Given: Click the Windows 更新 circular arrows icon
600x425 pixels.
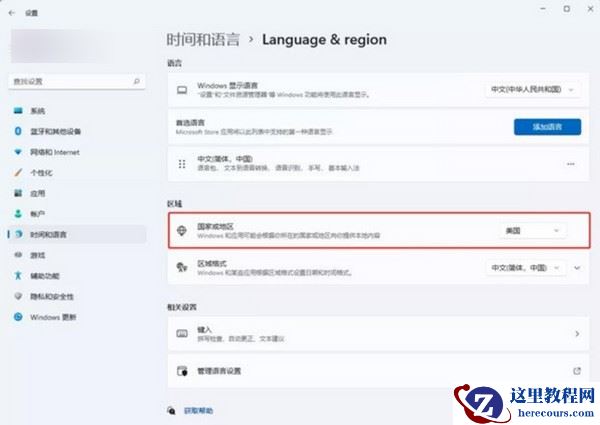Looking at the screenshot, I should (18, 317).
